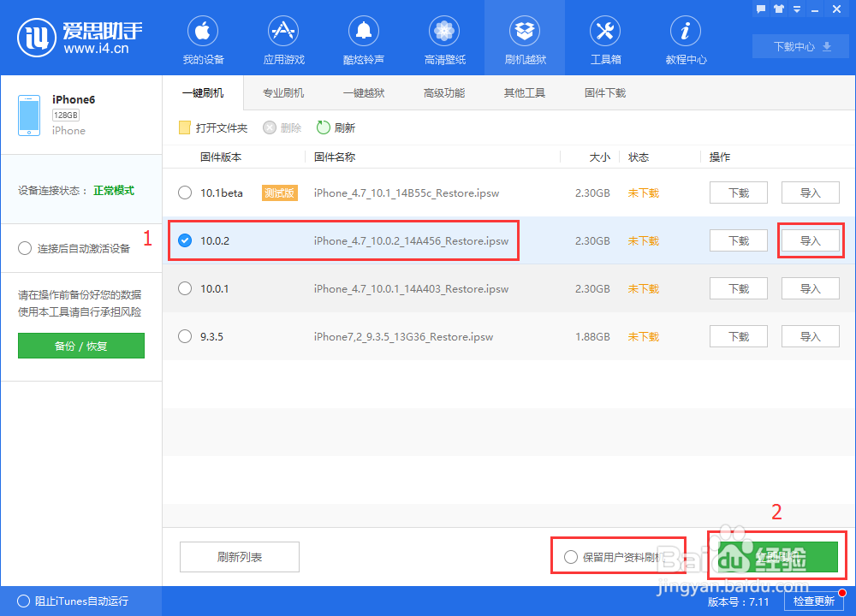
Task: Click the 刷新 refresh icon
Action: (324, 127)
